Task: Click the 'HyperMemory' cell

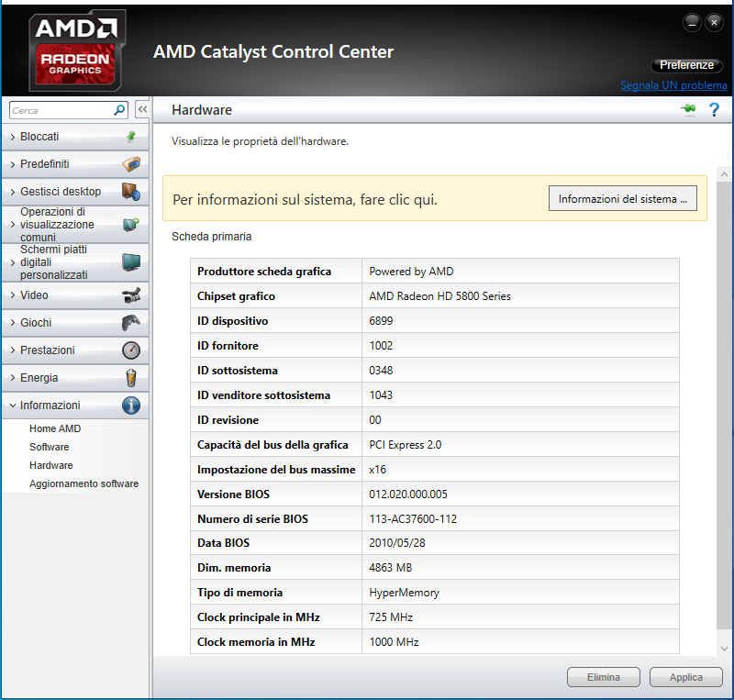Action: pyautogui.click(x=520, y=593)
